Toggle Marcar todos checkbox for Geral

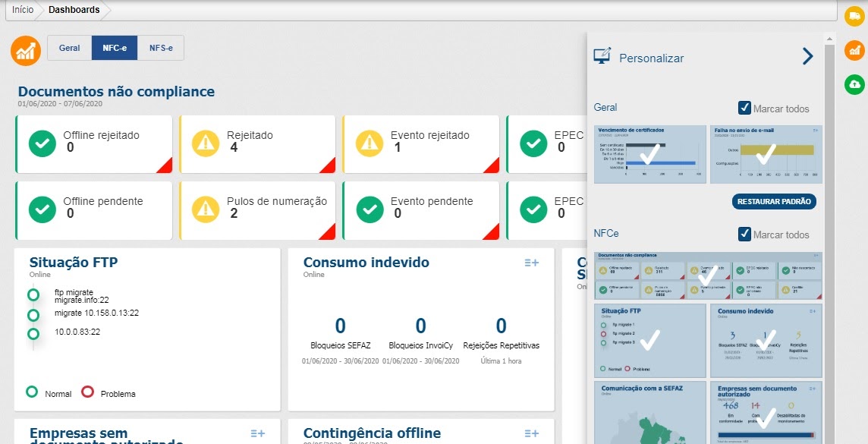[x=744, y=109]
